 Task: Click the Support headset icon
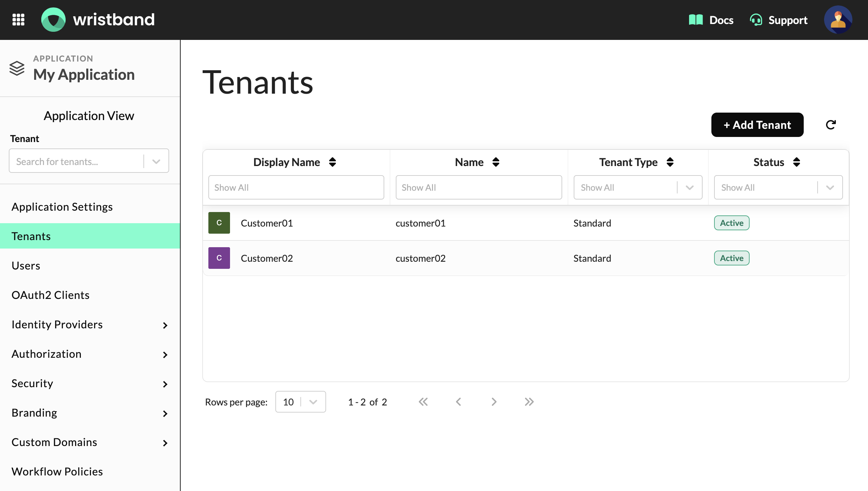click(x=756, y=20)
